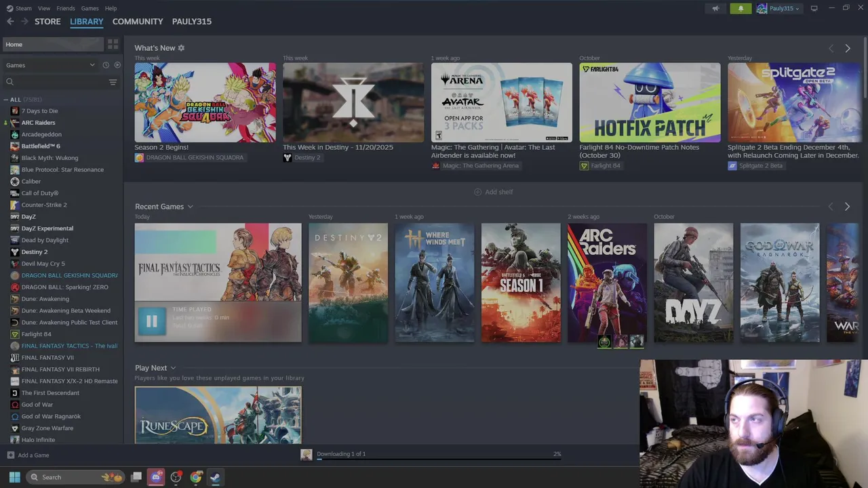Click the Home library button

[53, 44]
